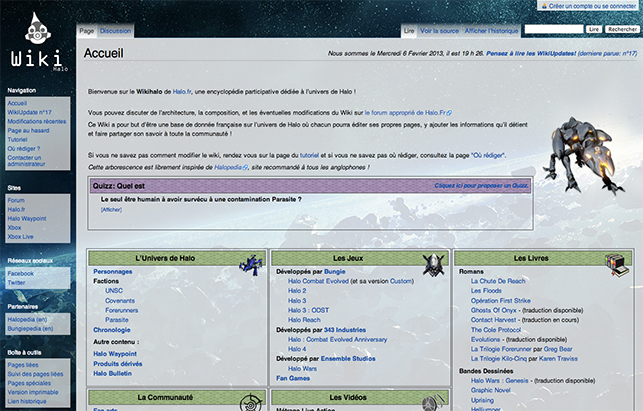This screenshot has width=643, height=411.
Task: Open La Chute De Reach book link
Action: tap(498, 281)
